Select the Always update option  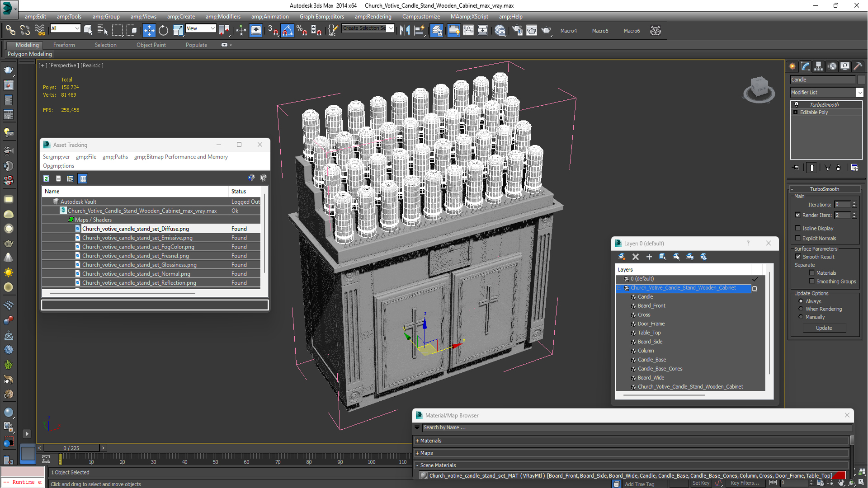[801, 301]
